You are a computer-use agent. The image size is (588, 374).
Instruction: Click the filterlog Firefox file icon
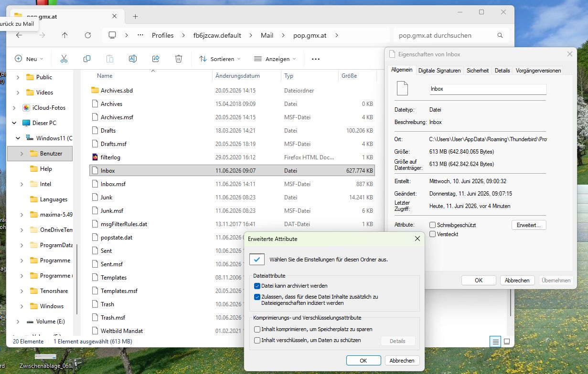(95, 157)
